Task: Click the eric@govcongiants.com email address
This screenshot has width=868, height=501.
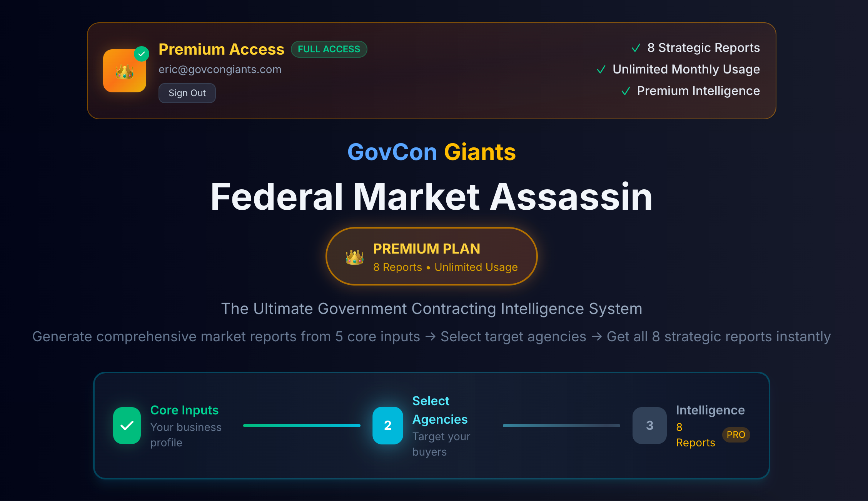Action: click(220, 70)
